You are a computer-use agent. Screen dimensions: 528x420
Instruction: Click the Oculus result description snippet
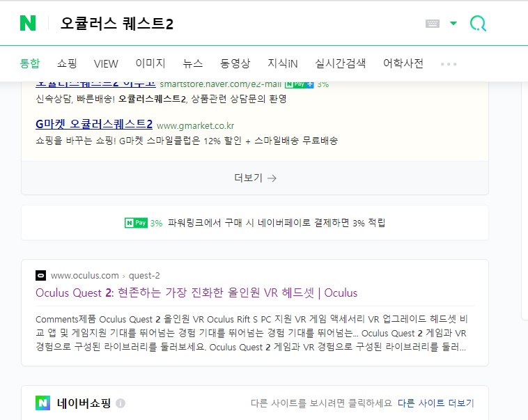(251, 333)
